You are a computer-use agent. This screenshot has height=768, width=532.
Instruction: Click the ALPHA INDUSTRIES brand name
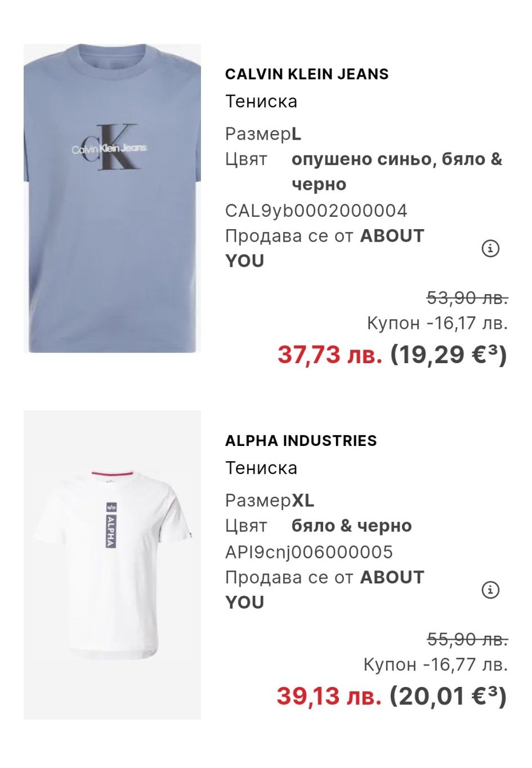coord(301,441)
